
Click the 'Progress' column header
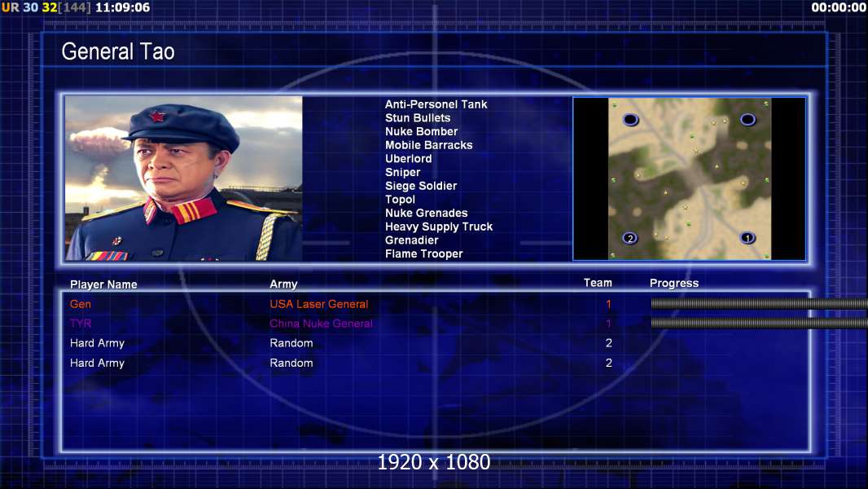tap(673, 283)
